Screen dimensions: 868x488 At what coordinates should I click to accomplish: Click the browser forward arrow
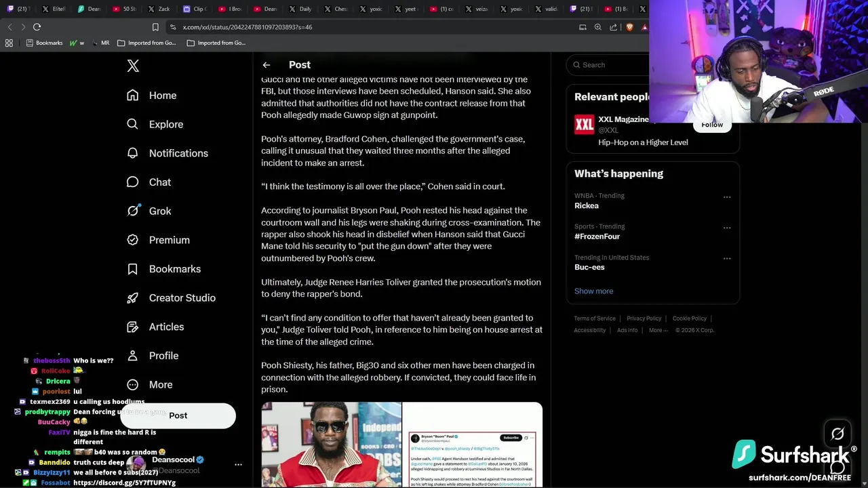(23, 27)
